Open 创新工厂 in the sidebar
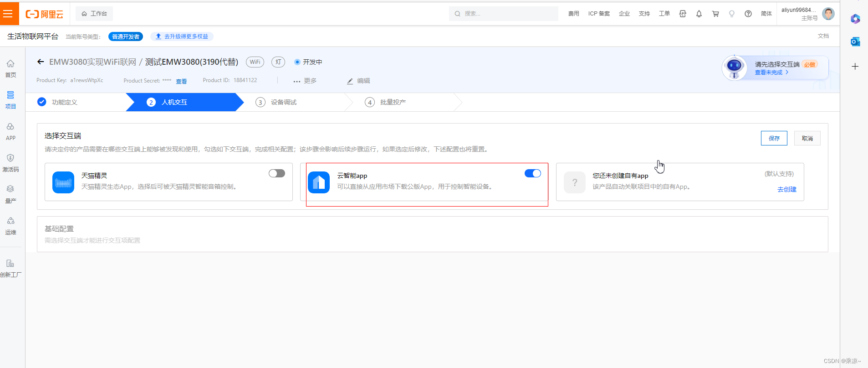868x368 pixels. (x=10, y=269)
